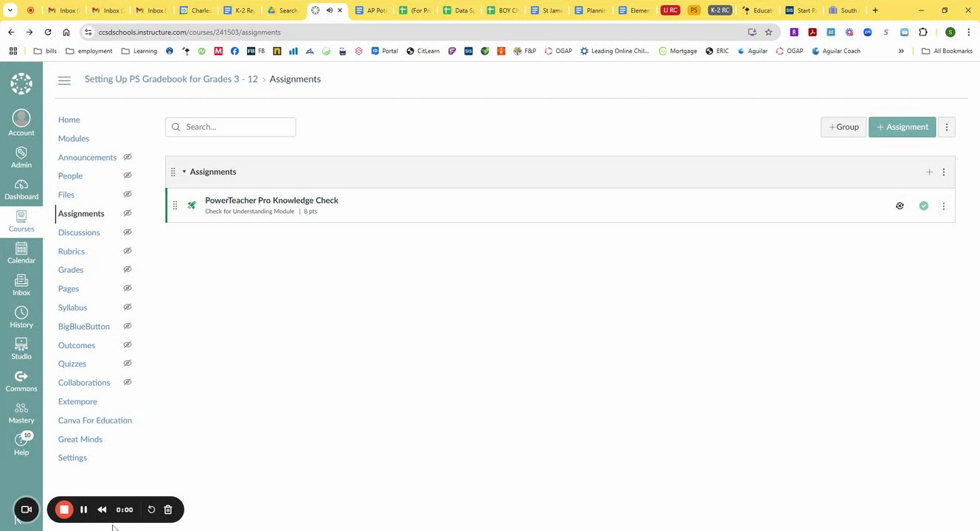980x531 pixels.
Task: Open the Check for Understanding Module link
Action: 249,212
